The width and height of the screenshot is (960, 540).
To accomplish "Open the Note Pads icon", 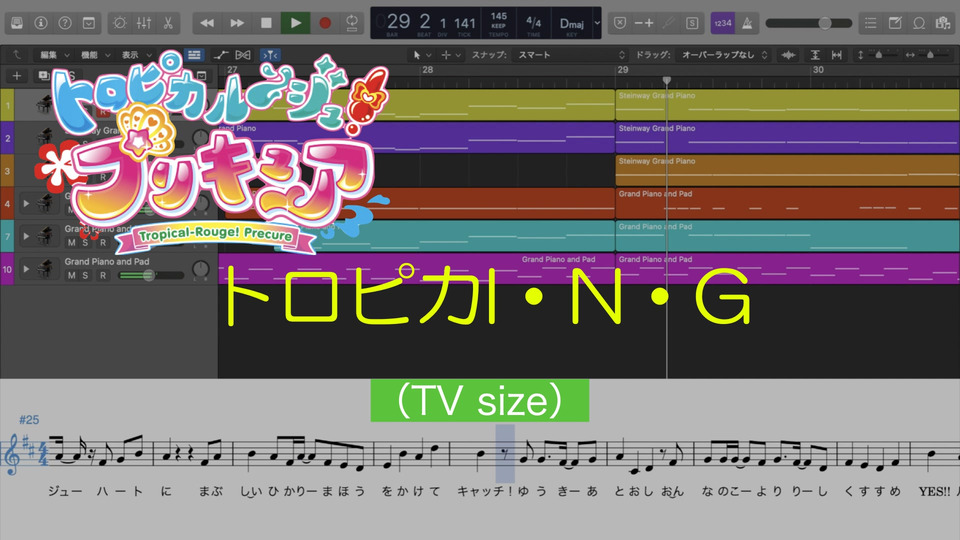I will [x=895, y=23].
